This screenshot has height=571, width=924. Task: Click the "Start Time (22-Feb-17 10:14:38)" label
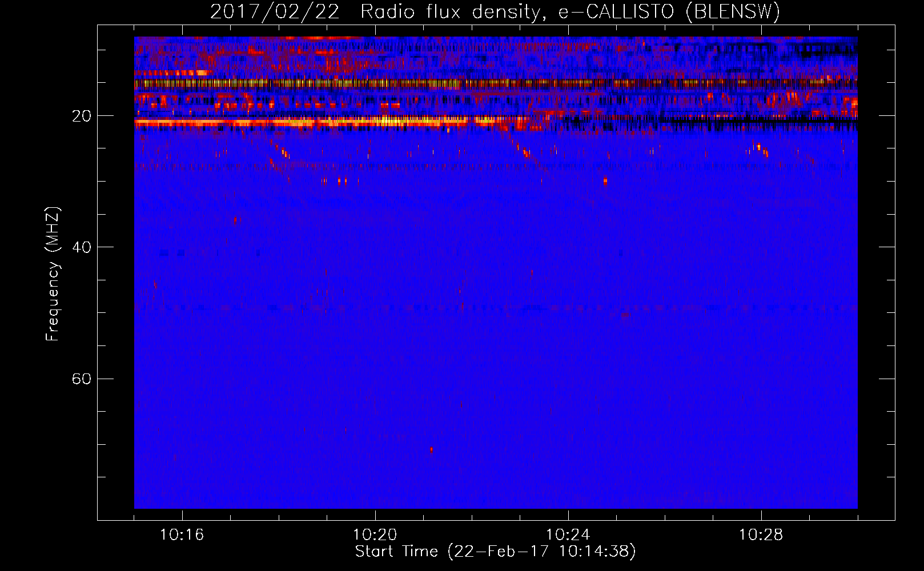tap(496, 552)
